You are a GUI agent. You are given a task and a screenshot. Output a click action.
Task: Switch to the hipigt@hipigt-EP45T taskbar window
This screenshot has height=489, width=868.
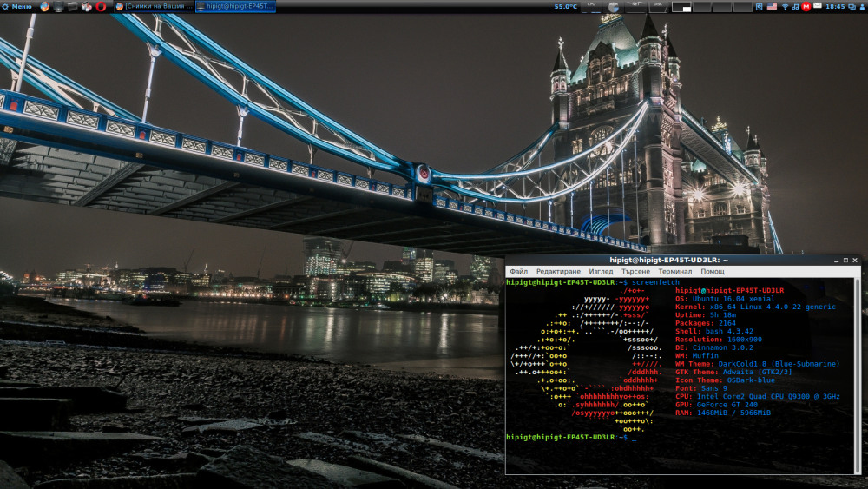click(235, 7)
